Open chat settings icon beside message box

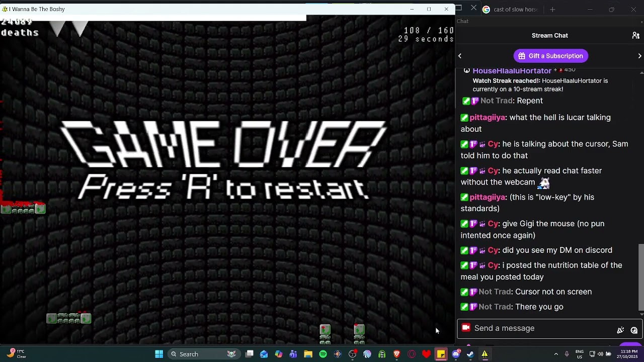coord(634,330)
